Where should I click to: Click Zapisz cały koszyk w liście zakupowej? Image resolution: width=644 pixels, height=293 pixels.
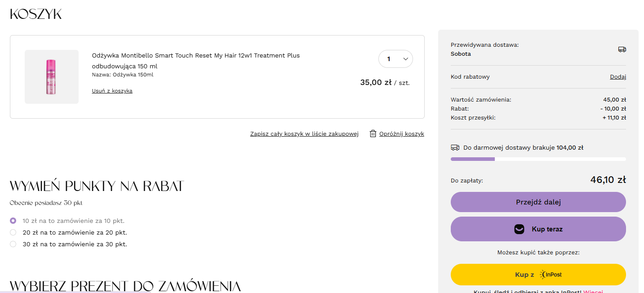pyautogui.click(x=304, y=134)
